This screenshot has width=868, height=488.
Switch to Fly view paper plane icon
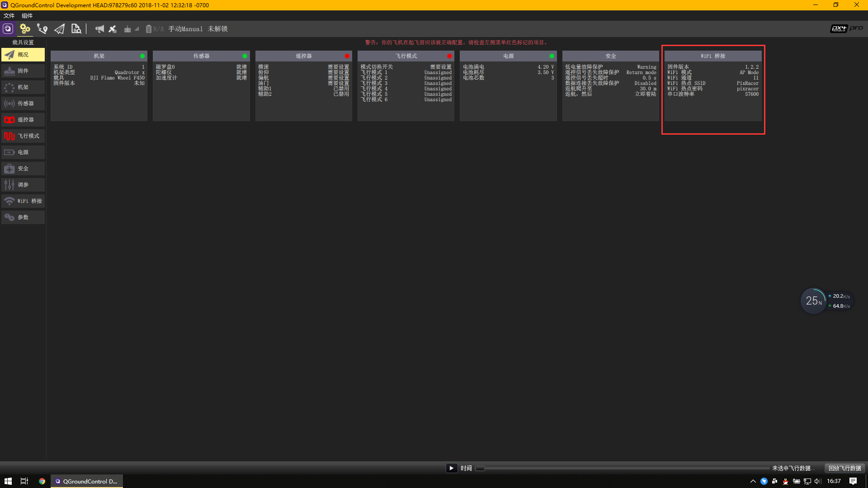point(59,29)
